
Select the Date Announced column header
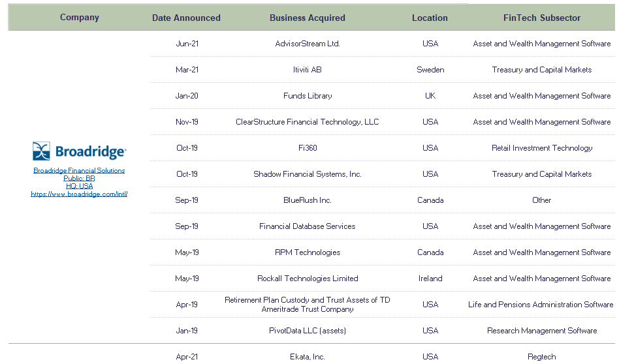pyautogui.click(x=186, y=18)
